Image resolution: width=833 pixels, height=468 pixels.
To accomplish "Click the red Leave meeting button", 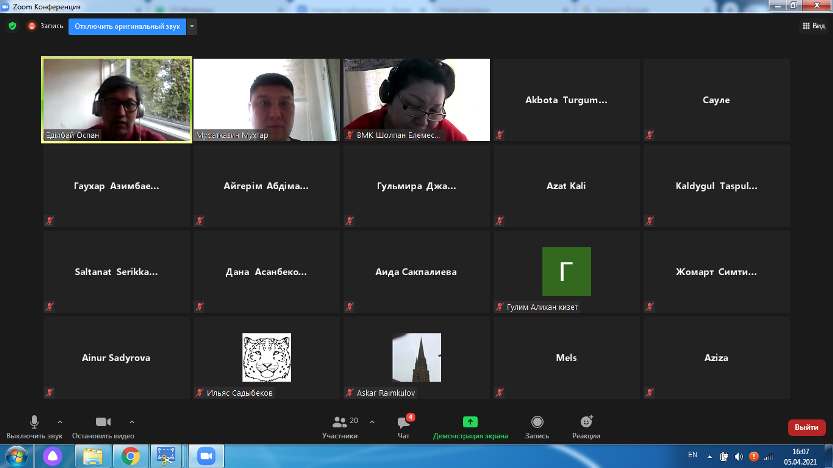I will point(806,427).
